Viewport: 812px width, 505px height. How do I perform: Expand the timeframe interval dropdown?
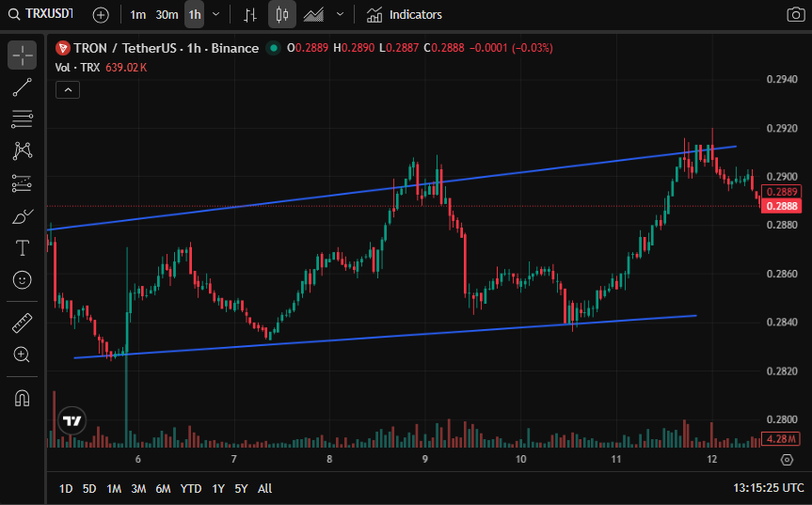coord(216,14)
